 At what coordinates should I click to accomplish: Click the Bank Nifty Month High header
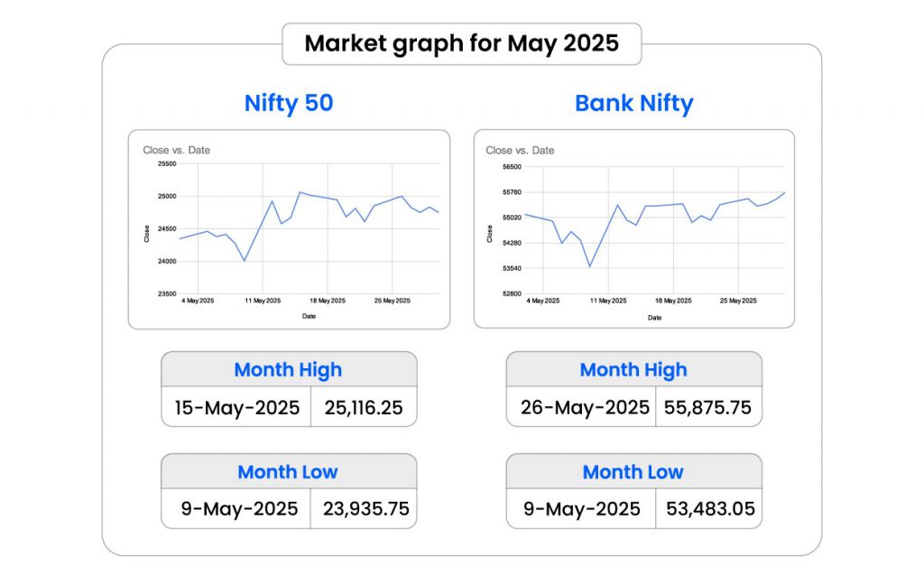[x=633, y=369]
